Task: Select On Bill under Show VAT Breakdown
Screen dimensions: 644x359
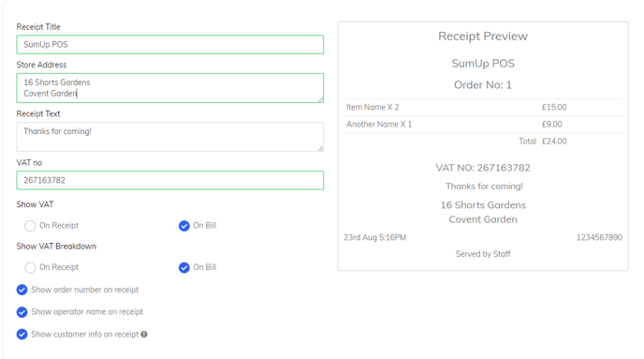Action: coord(184,268)
